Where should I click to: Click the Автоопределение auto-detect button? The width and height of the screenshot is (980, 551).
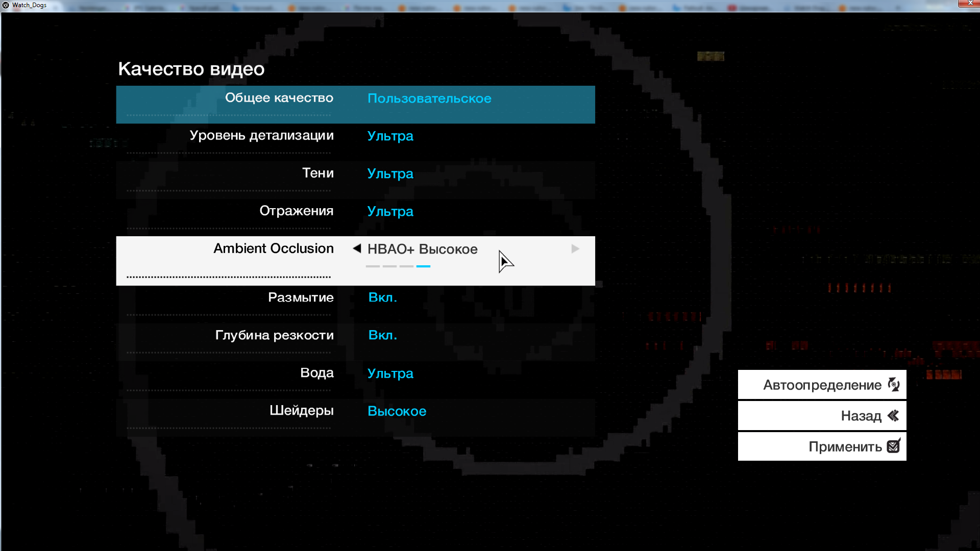pyautogui.click(x=822, y=385)
